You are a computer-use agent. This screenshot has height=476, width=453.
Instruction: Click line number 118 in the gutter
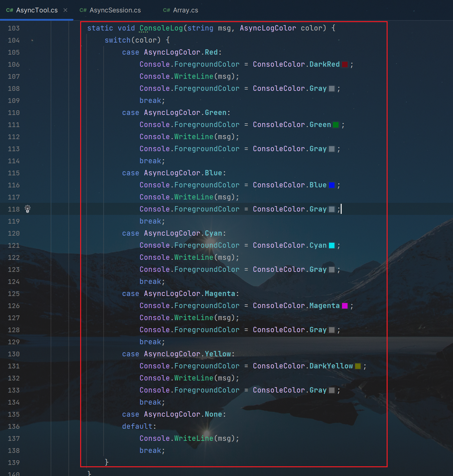(14, 209)
